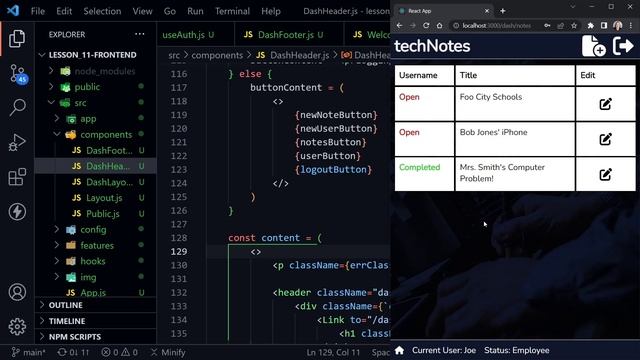Reload the browser page
Image resolution: width=640 pixels, height=360 pixels.
pyautogui.click(x=426, y=25)
